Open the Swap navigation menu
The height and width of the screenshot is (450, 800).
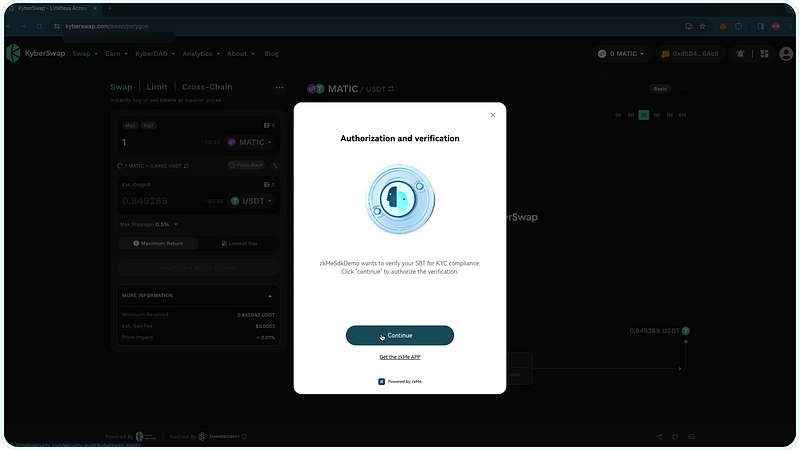pyautogui.click(x=85, y=54)
